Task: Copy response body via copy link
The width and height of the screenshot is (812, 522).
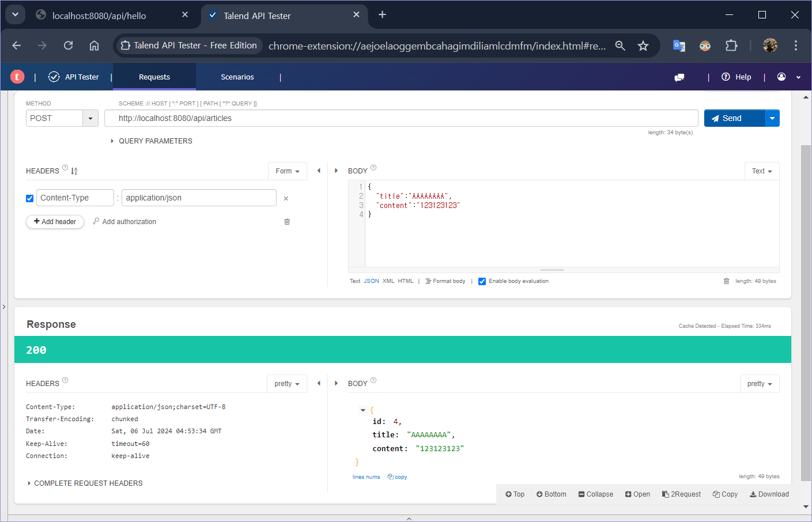Action: 398,477
